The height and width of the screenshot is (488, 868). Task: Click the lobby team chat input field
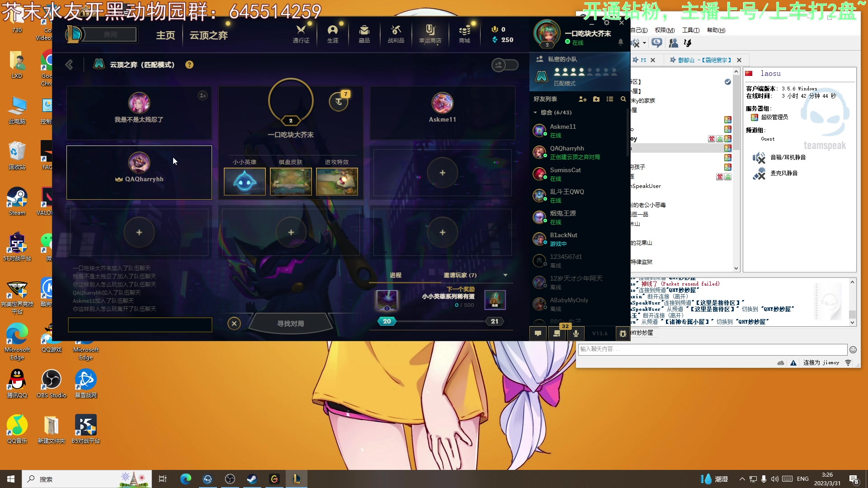coord(140,324)
